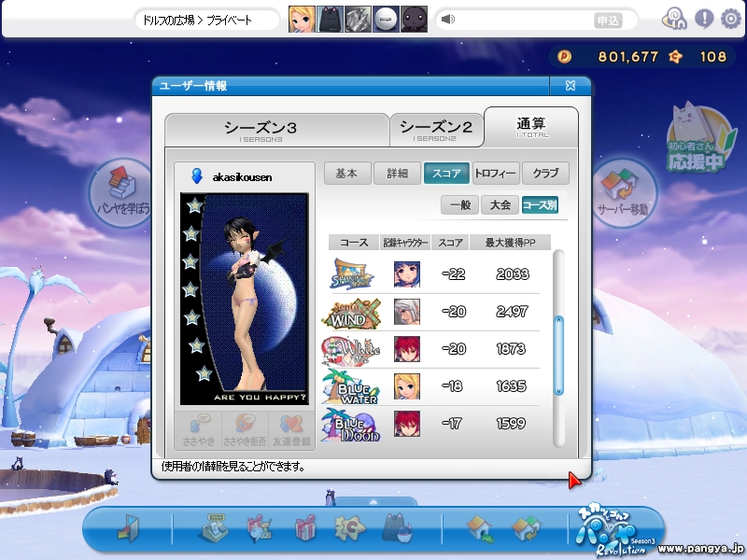The width and height of the screenshot is (747, 560).
Task: Click the house swap arrows icon in bottom bar
Action: [526, 528]
